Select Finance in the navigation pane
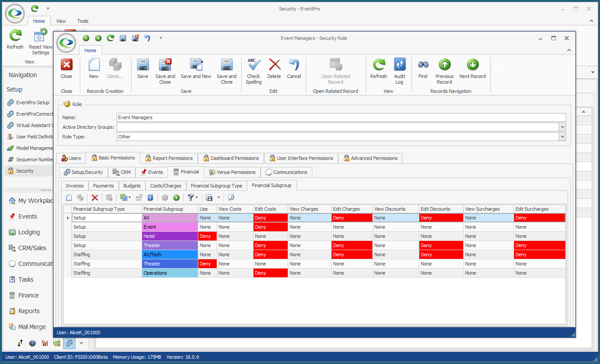This screenshot has height=364, width=600. point(29,295)
